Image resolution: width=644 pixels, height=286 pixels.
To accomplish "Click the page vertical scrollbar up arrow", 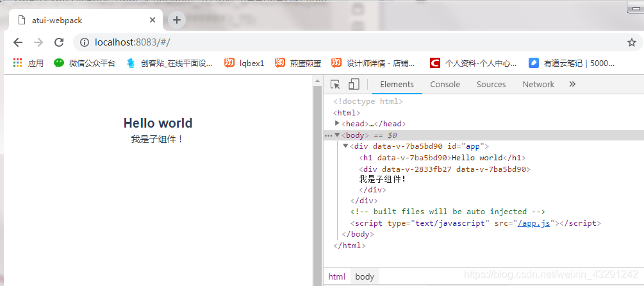I will point(317,82).
